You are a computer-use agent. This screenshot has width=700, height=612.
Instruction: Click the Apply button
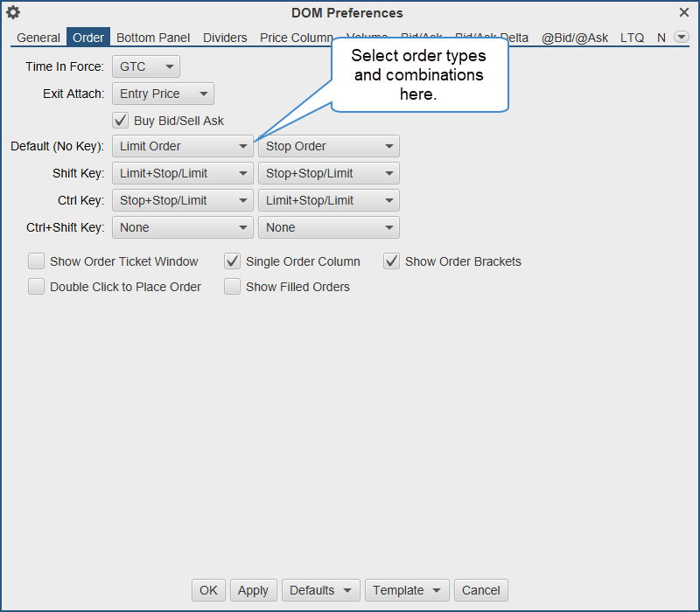click(x=253, y=590)
